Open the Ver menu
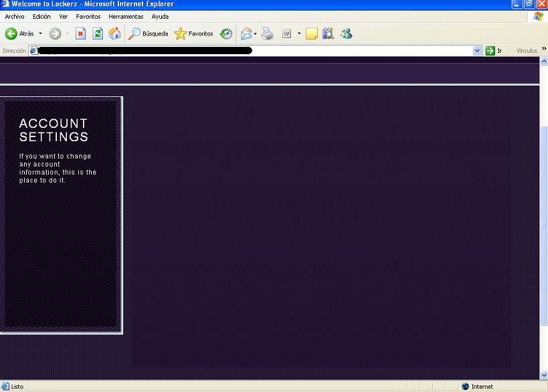This screenshot has width=548, height=392. [64, 17]
